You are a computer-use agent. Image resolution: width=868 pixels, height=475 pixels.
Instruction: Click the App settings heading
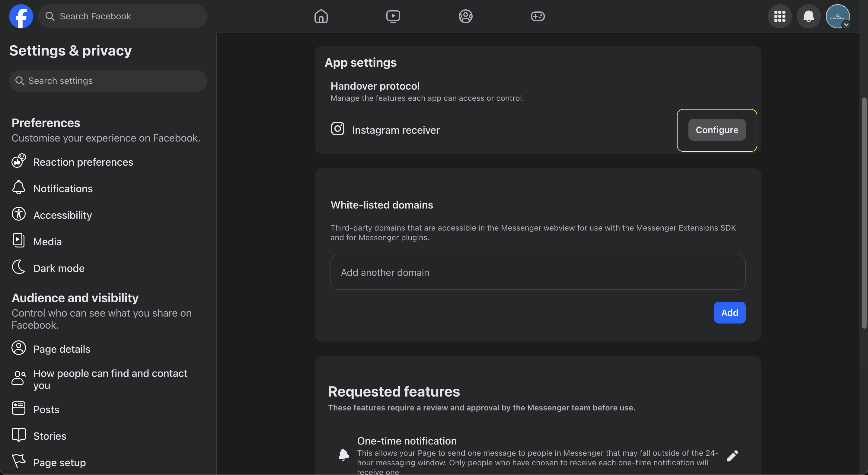[361, 63]
